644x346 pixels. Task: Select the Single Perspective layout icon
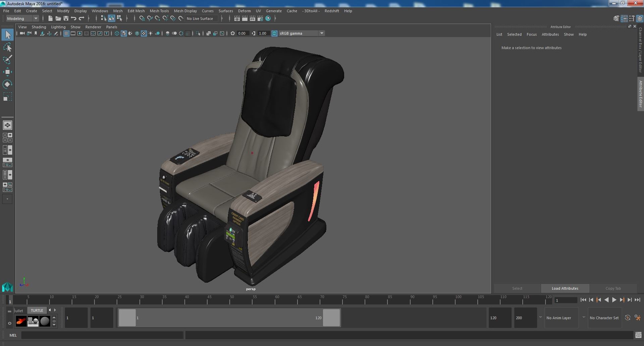[7, 125]
